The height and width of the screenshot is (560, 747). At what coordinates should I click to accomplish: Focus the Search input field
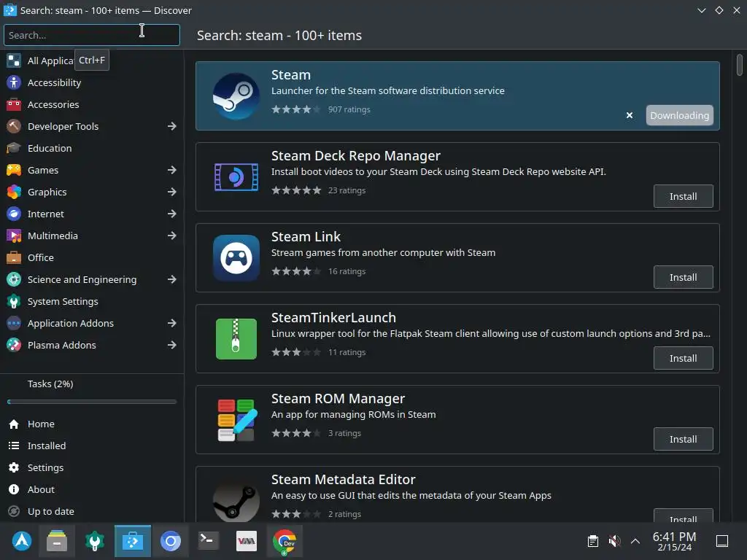point(92,35)
